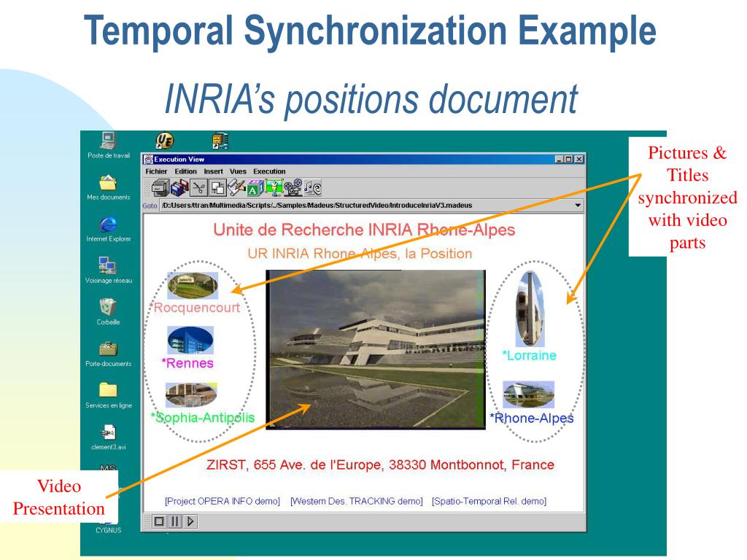Click the Internet Explorer desktop icon
747x560 pixels.
click(x=108, y=228)
